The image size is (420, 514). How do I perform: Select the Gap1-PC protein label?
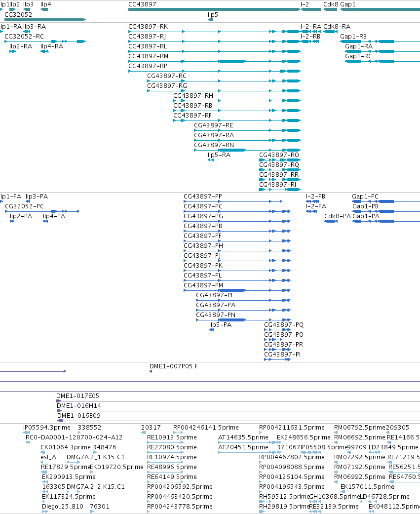[365, 197]
